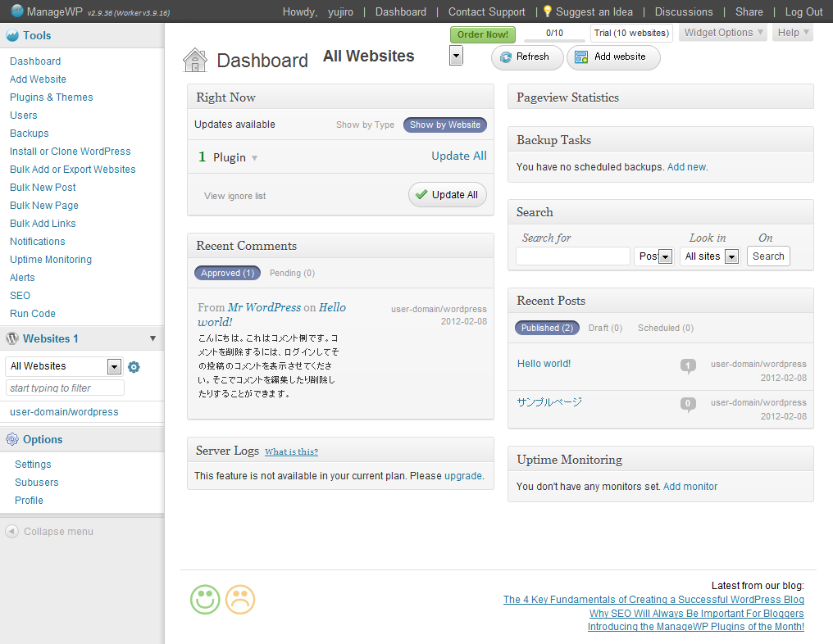Open Bulk New Post in sidebar

(x=43, y=188)
